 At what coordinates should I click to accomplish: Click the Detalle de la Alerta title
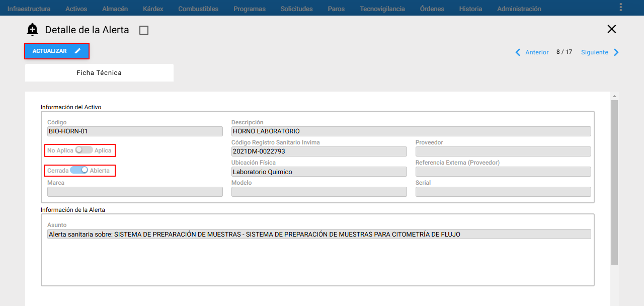click(x=87, y=30)
